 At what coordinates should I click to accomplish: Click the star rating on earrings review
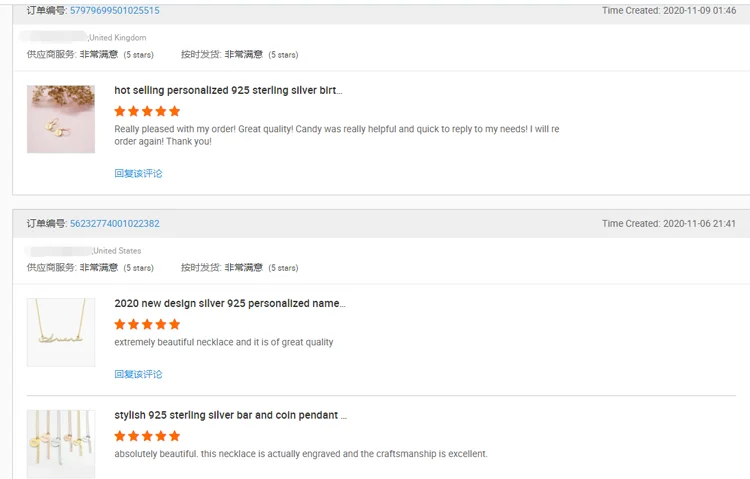(x=147, y=111)
